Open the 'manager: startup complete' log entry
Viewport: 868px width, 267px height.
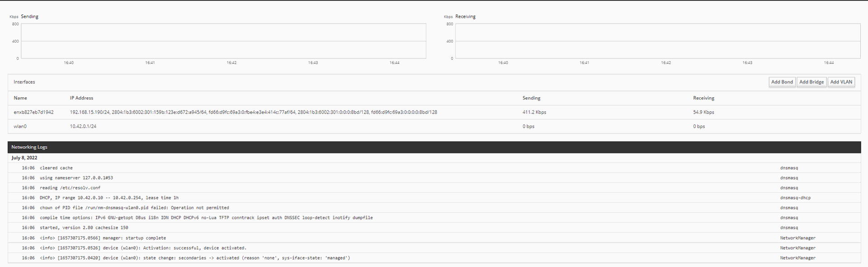coord(103,238)
